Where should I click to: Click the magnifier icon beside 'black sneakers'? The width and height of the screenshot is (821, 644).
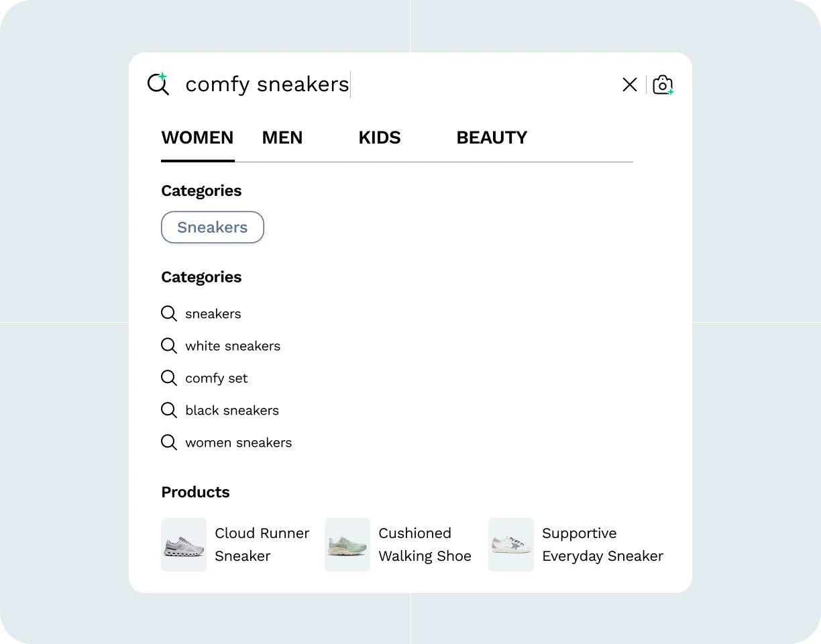168,410
